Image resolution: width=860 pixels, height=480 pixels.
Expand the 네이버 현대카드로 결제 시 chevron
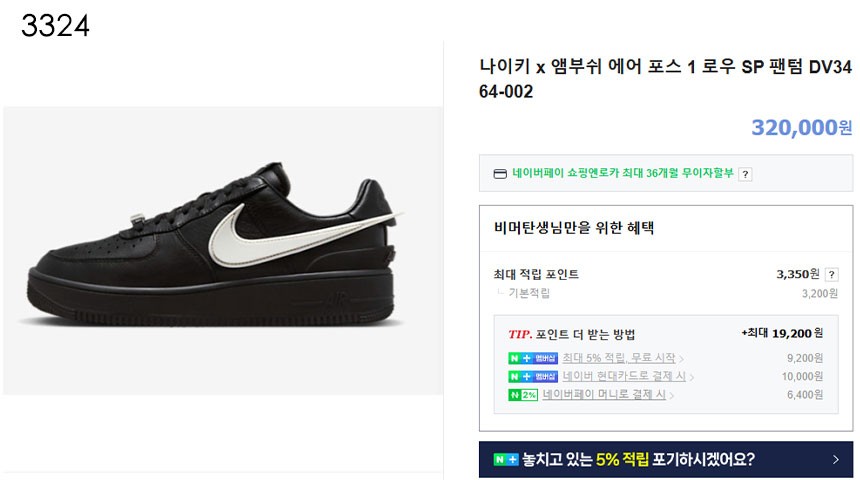691,378
